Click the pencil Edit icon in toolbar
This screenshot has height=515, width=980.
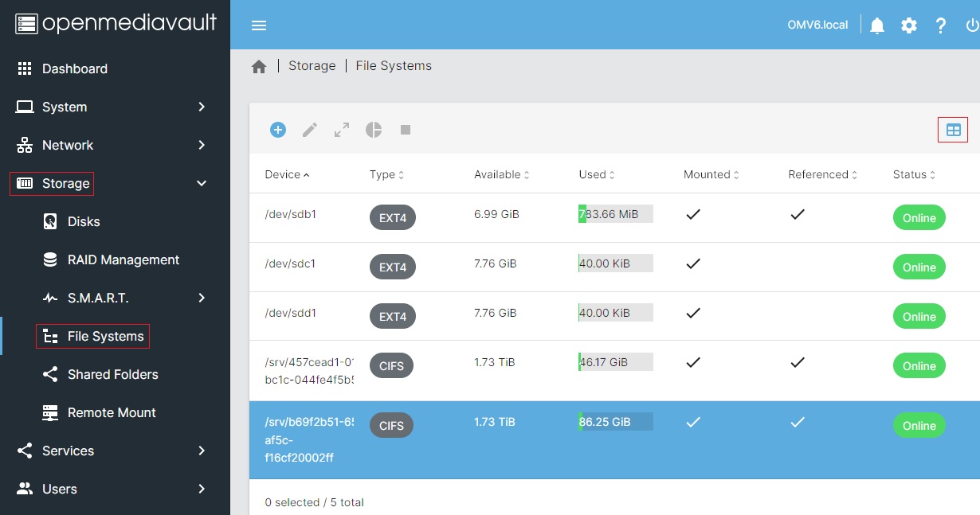[310, 130]
